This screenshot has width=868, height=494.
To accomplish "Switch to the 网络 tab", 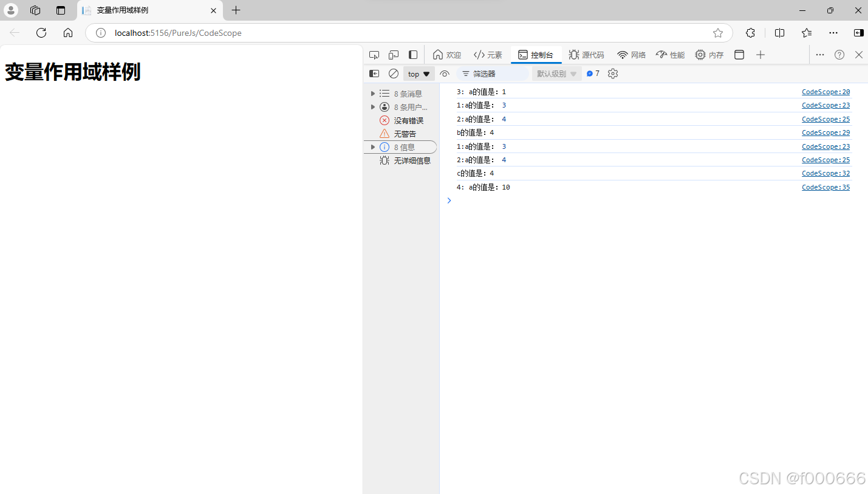I will (x=632, y=55).
